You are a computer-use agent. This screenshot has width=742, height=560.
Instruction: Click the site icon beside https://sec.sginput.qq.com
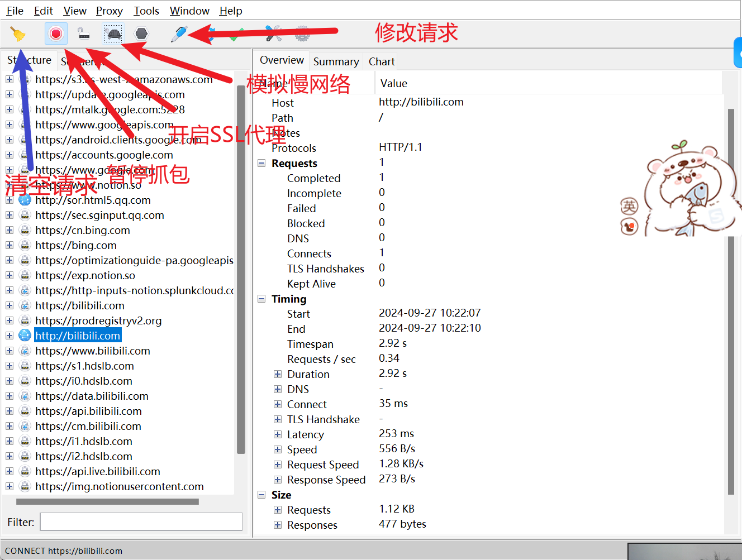tap(25, 215)
